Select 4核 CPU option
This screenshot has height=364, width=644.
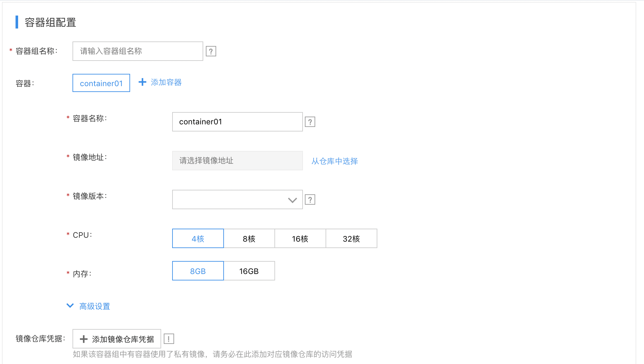point(198,239)
